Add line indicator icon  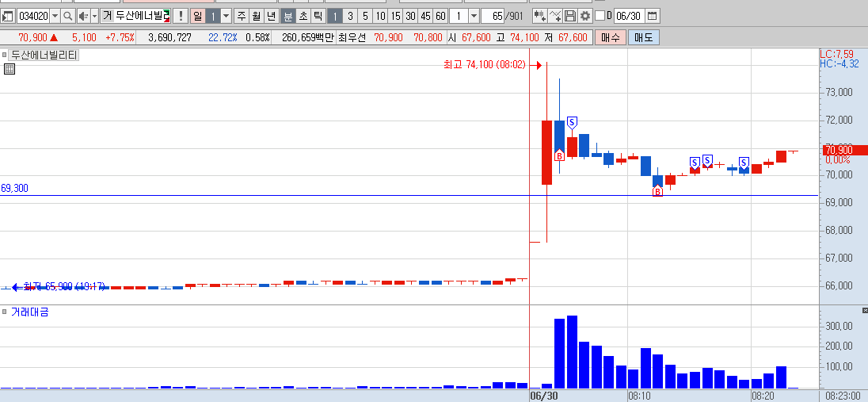(555, 16)
